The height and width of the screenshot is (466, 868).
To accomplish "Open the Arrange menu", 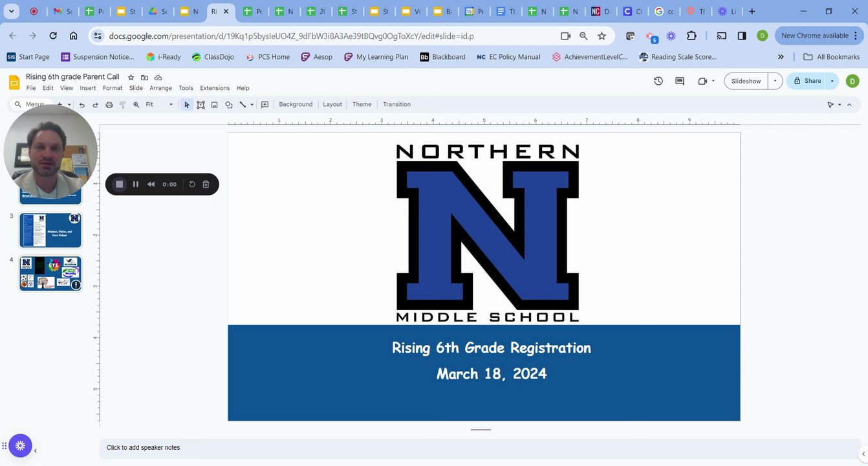I will click(x=160, y=88).
